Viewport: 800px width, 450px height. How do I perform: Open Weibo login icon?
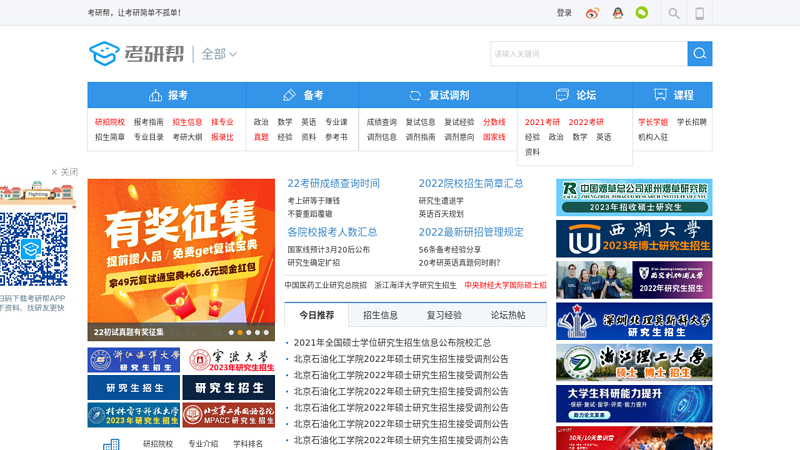point(592,13)
